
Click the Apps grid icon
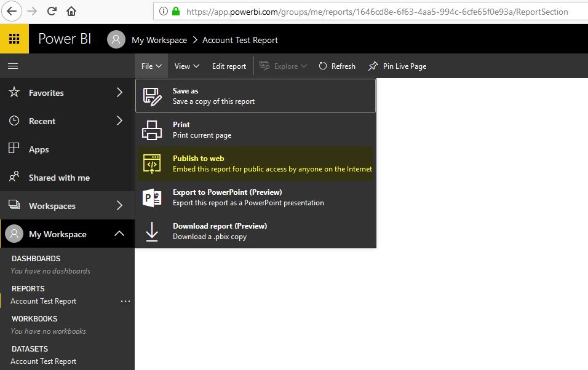pyautogui.click(x=14, y=148)
